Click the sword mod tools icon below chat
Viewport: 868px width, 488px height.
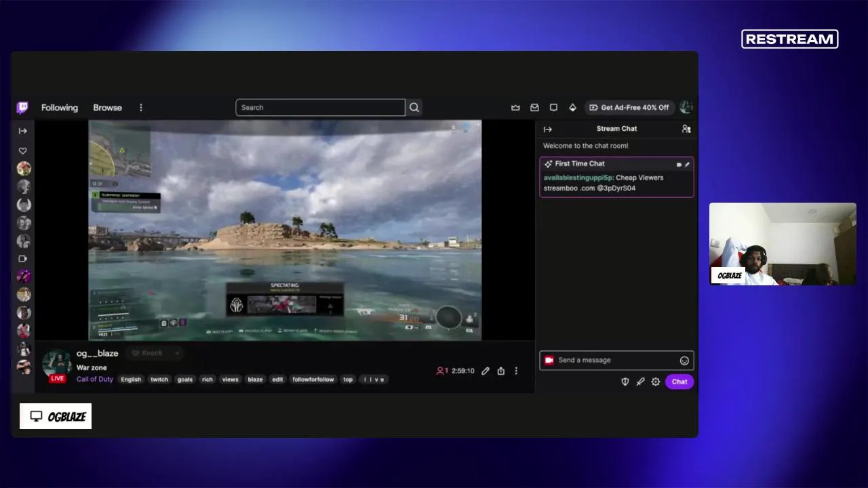(640, 382)
